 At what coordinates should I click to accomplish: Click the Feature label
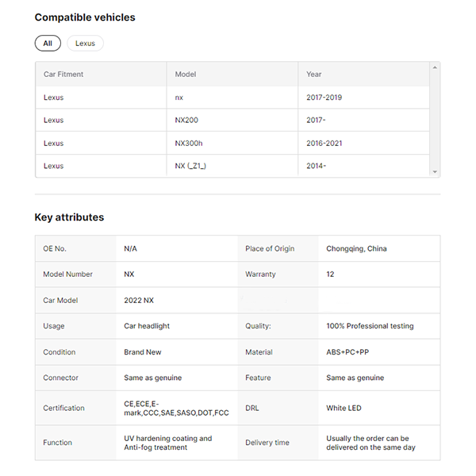point(258,378)
